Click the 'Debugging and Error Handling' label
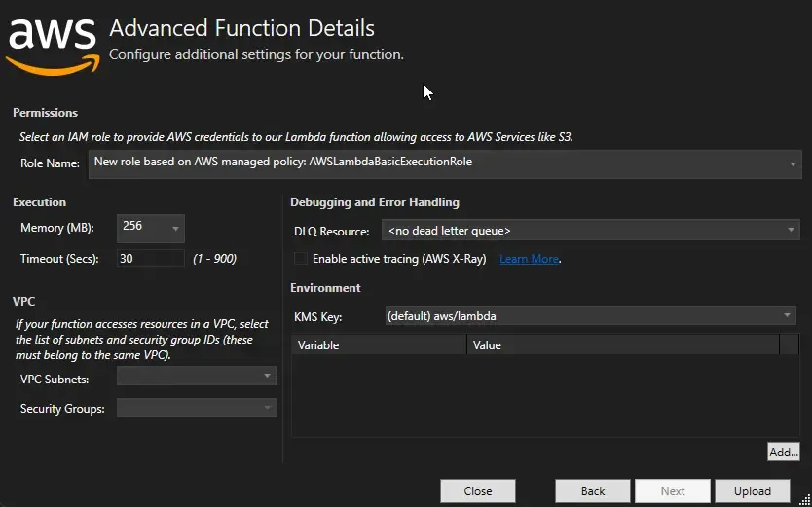 coord(375,202)
